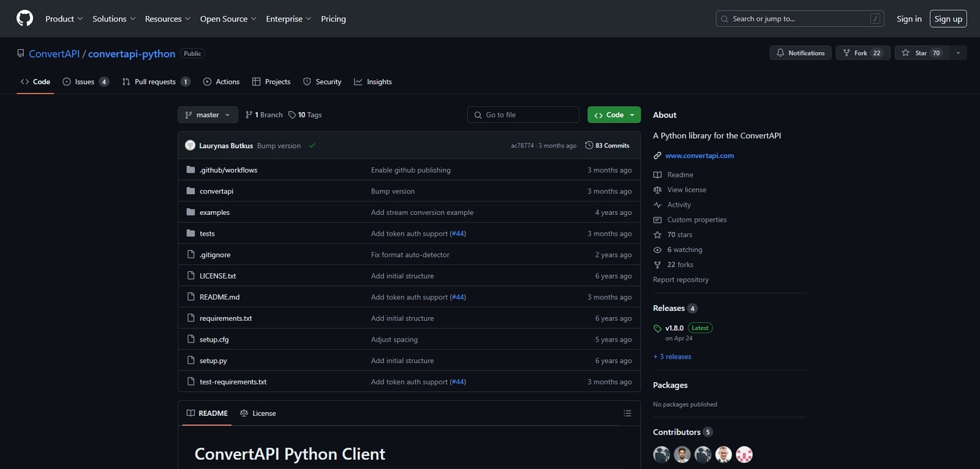Click Laurynas Butkus avatar image

[190, 146]
